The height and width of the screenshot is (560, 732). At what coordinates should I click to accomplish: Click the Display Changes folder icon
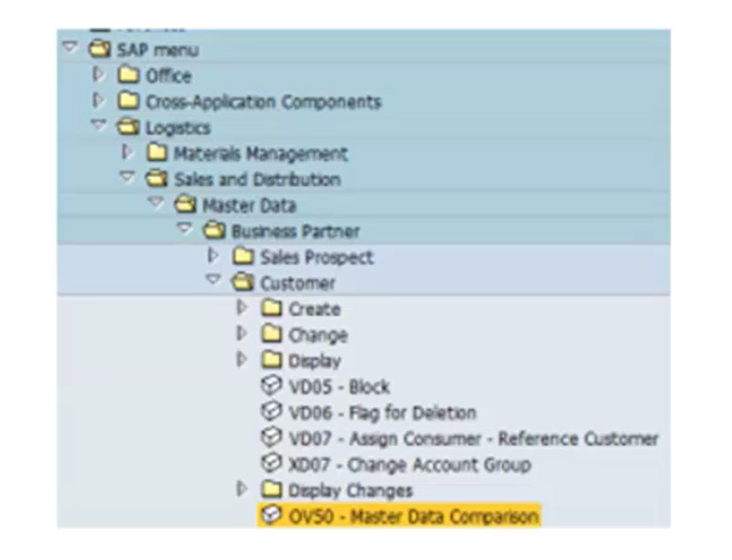tap(272, 490)
